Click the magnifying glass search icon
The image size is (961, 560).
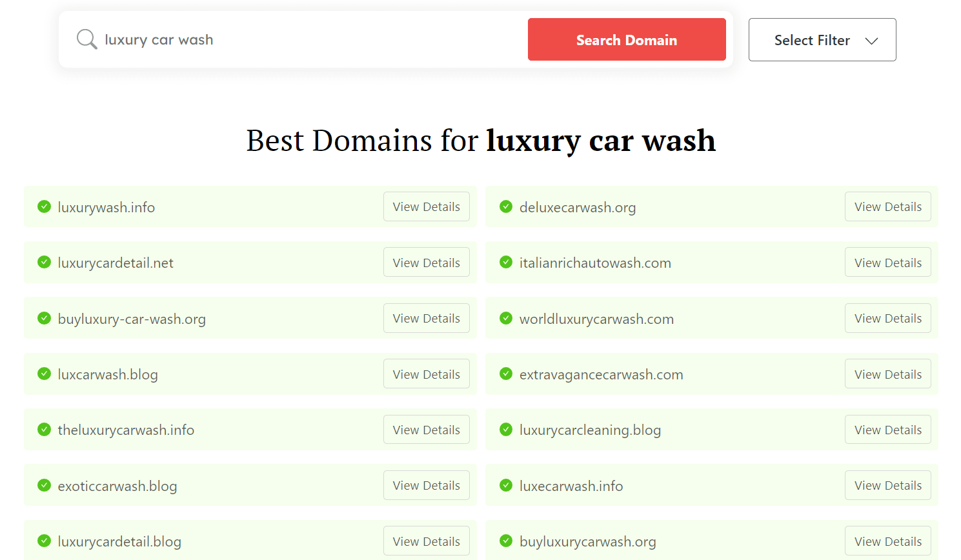click(87, 39)
